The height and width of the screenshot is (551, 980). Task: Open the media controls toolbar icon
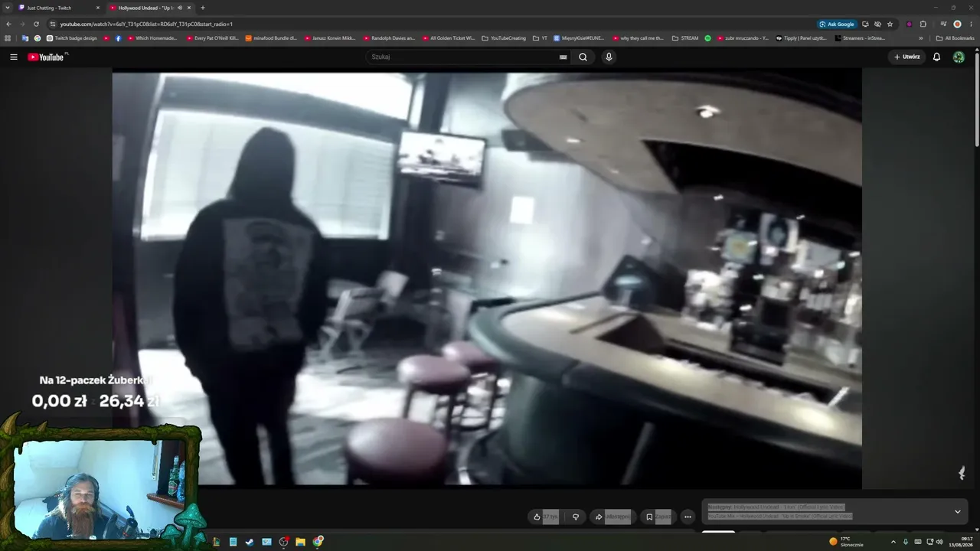(x=943, y=24)
